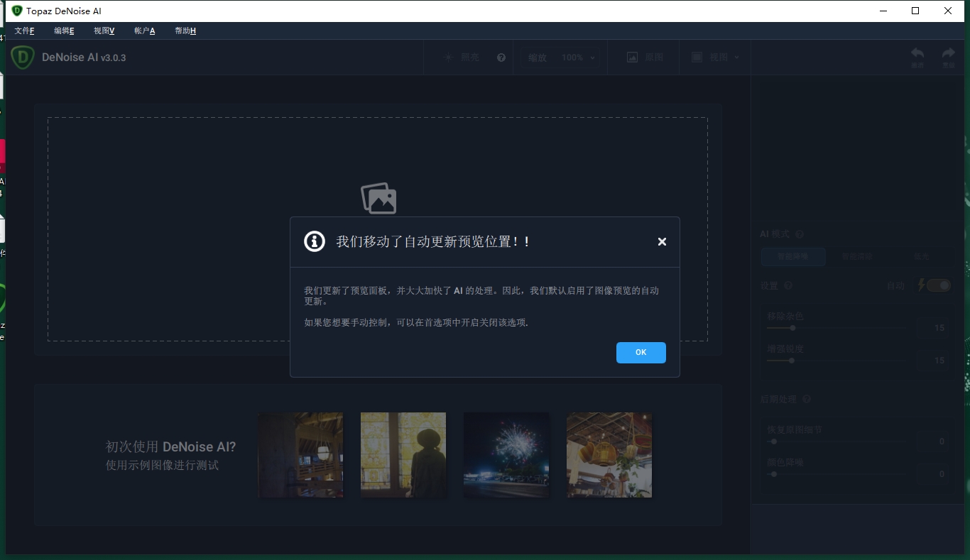This screenshot has width=970, height=560.
Task: Click the 恢复原图细节 slider
Action: (x=835, y=441)
